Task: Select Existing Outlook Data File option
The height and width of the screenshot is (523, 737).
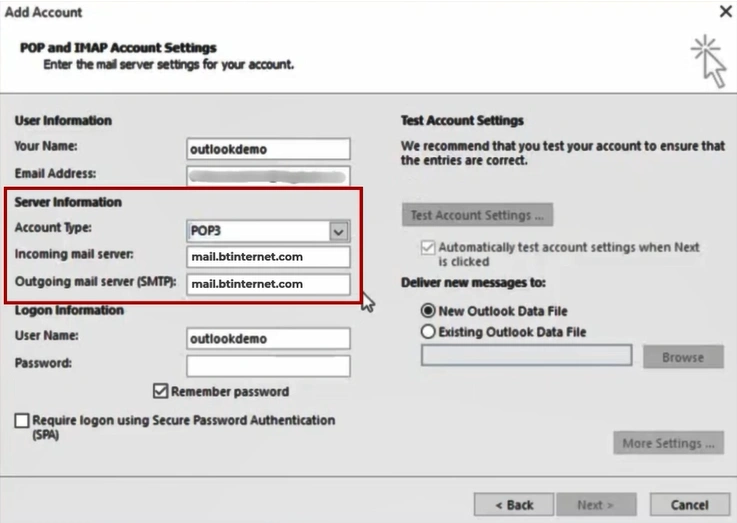Action: click(x=428, y=332)
